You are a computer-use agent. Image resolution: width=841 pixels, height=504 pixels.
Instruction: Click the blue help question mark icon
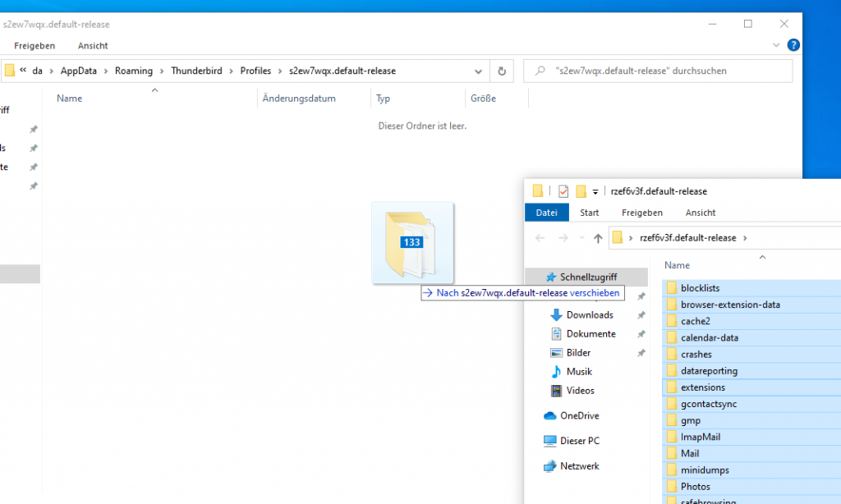pyautogui.click(x=793, y=45)
